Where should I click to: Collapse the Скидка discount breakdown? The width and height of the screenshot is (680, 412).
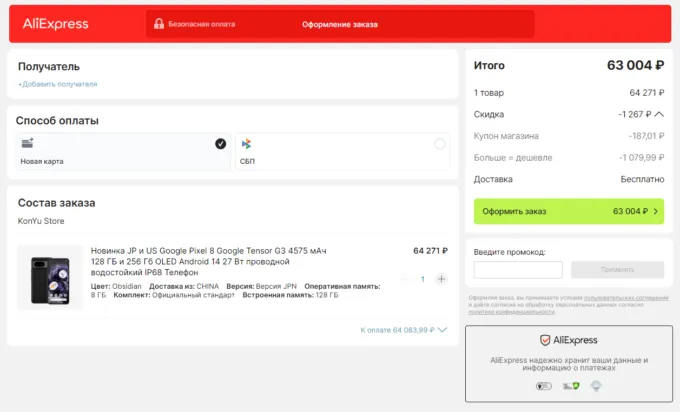click(x=659, y=115)
